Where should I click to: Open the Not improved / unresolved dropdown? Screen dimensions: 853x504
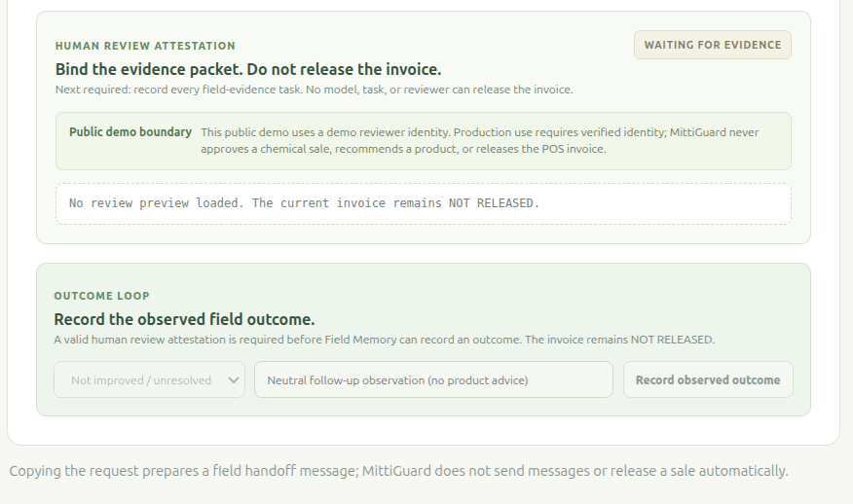[149, 379]
